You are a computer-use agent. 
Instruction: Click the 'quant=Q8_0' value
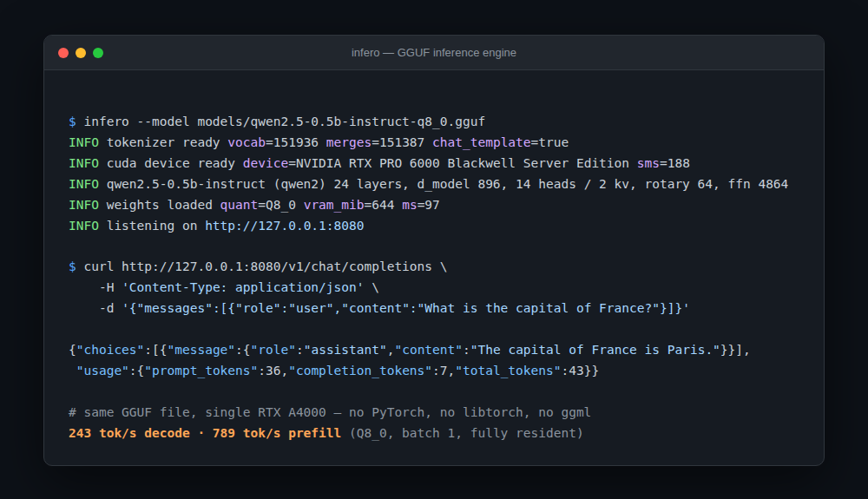[x=258, y=206]
